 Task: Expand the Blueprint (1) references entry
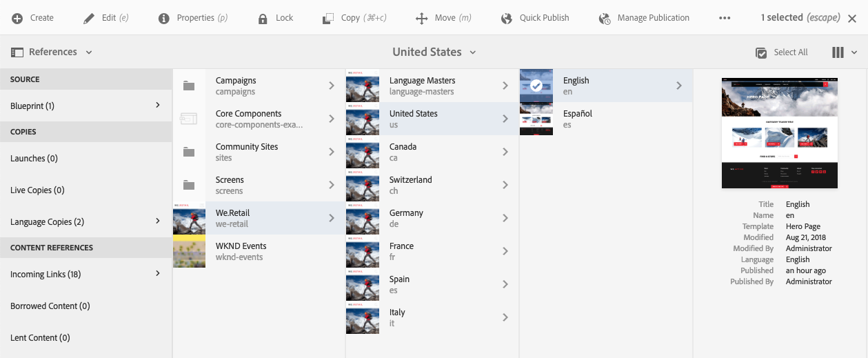85,106
